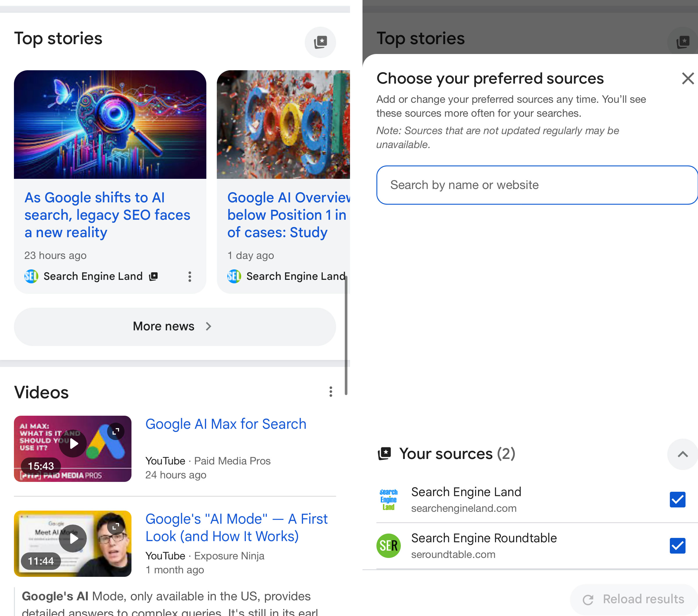The image size is (698, 616).
Task: Open the Videos section three-dot menu
Action: [x=330, y=392]
